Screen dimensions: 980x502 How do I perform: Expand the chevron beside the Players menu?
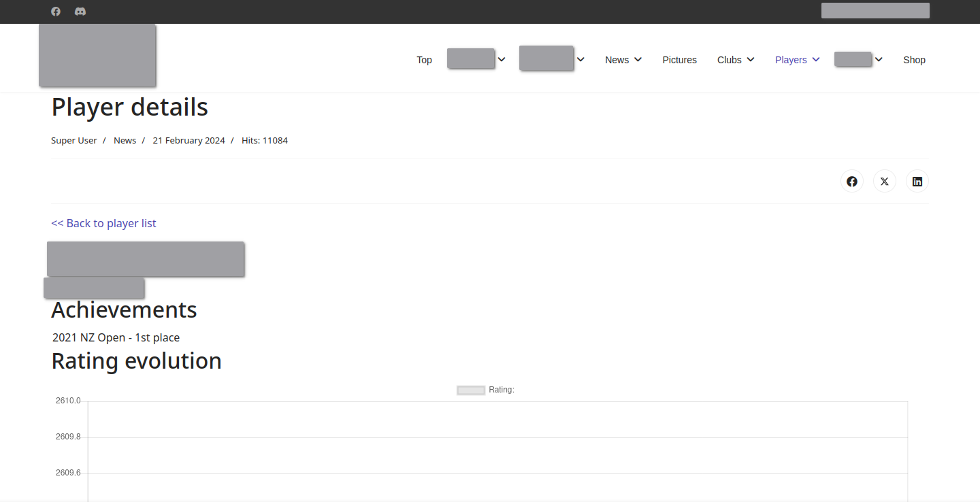(x=816, y=60)
